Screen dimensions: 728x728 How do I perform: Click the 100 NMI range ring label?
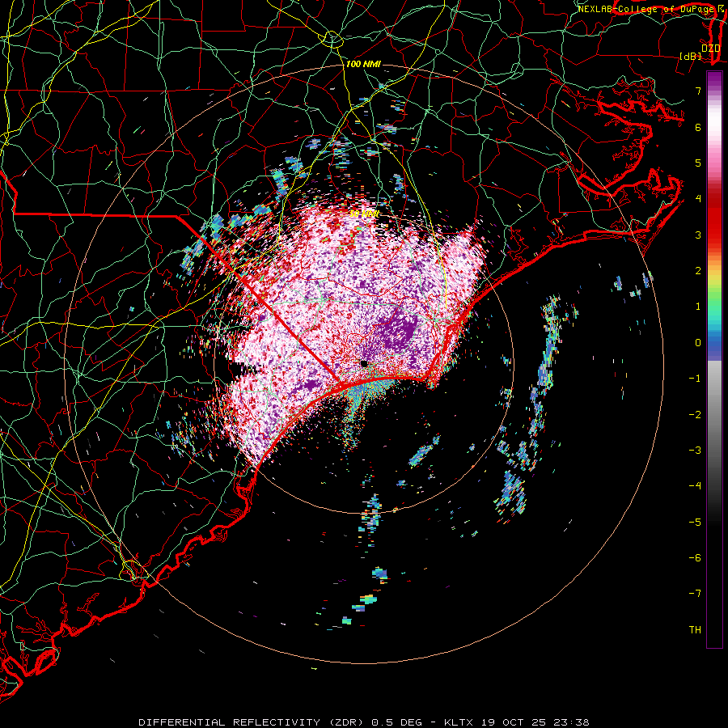(363, 64)
